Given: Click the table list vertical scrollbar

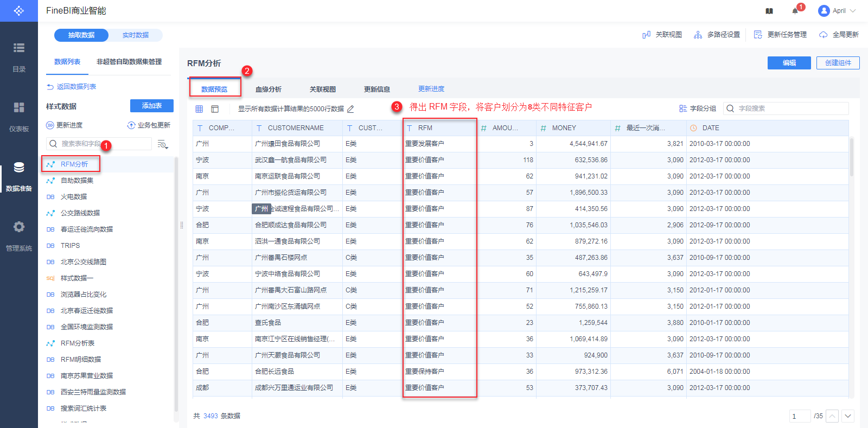Looking at the screenshot, I should [176, 285].
